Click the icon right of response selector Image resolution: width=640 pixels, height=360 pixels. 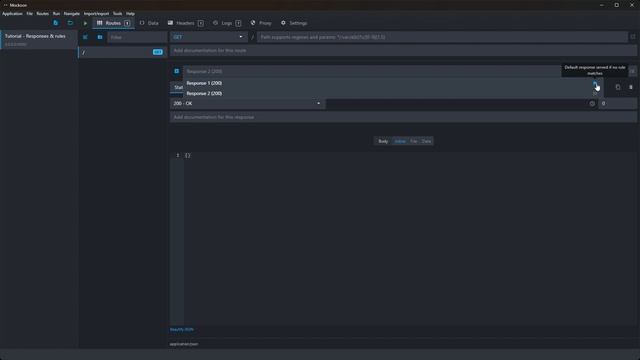632,71
